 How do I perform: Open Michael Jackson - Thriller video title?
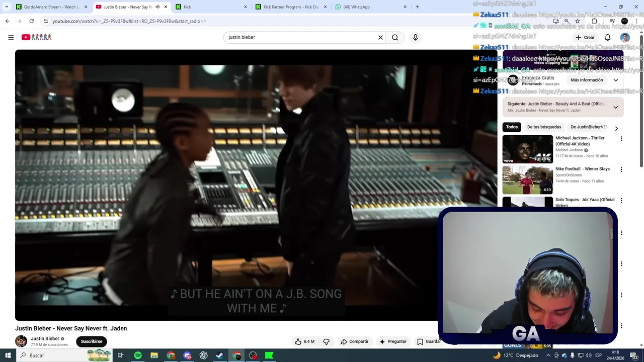pos(580,141)
